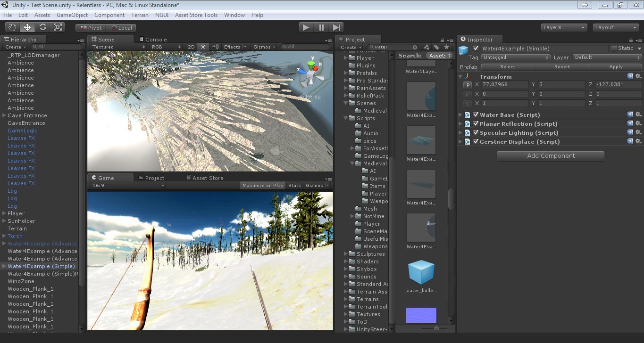
Task: Toggle 2D scene view mode
Action: coord(191,47)
